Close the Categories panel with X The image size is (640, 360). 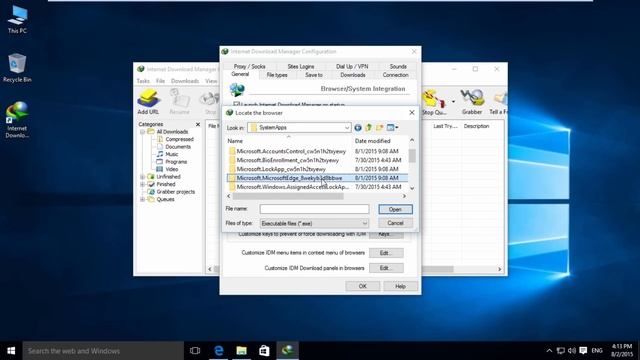point(198,124)
